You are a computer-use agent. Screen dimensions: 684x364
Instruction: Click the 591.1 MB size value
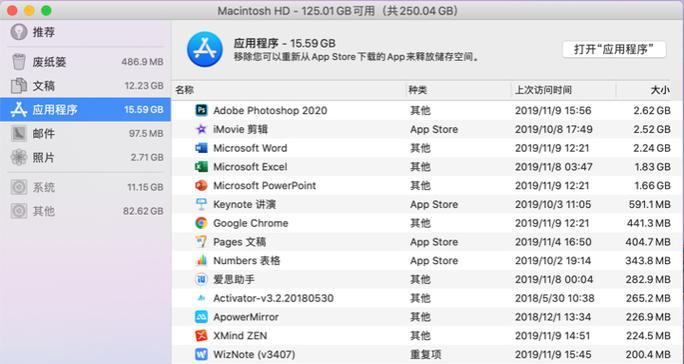point(650,204)
